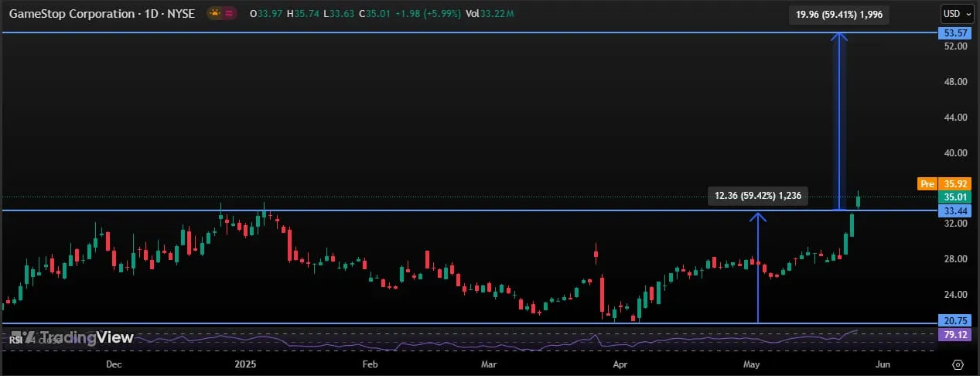Select the low value L33.63
The image size is (980, 376).
338,14
